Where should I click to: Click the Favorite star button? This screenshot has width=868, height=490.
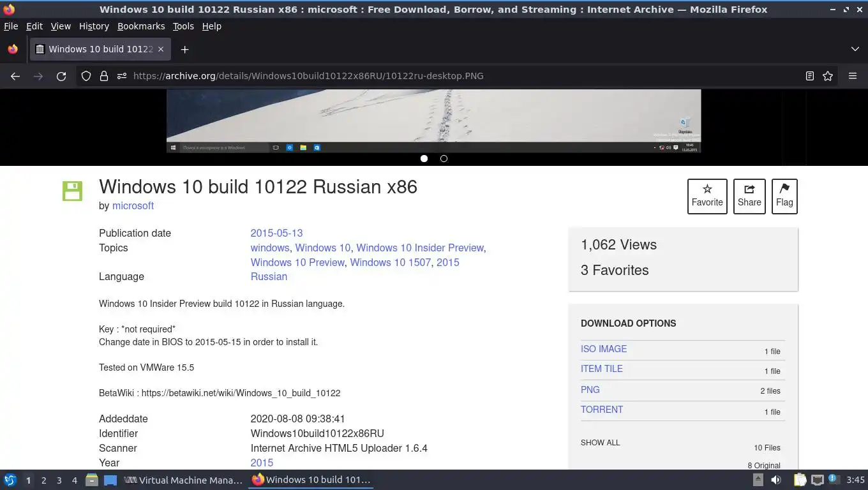click(x=707, y=196)
